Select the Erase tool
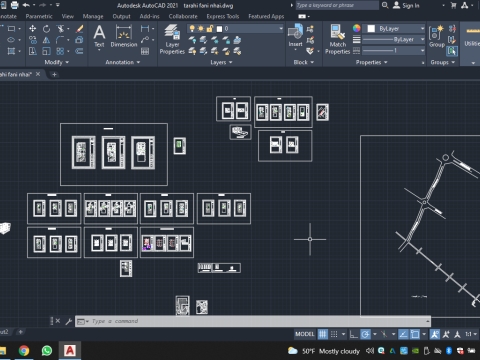 pos(80,29)
